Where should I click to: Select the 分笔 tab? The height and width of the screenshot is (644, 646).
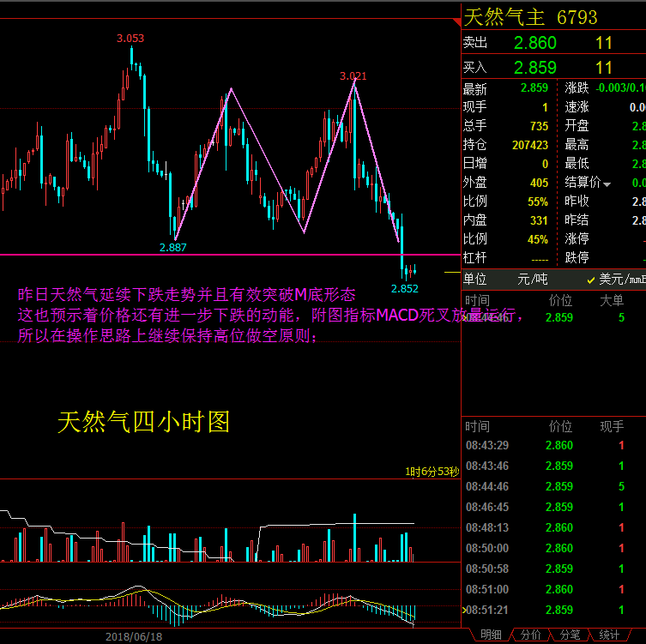click(x=570, y=635)
